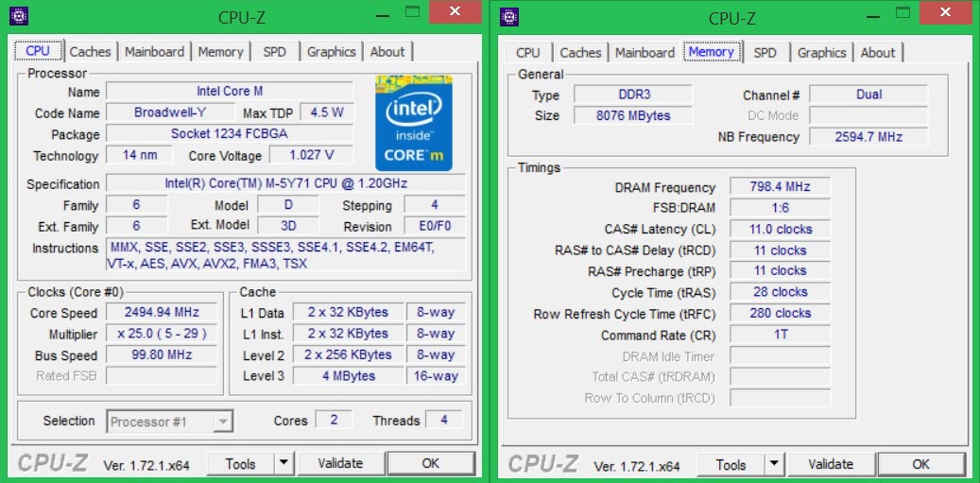Click the Name field showing Intel Core M
980x483 pixels.
(230, 92)
